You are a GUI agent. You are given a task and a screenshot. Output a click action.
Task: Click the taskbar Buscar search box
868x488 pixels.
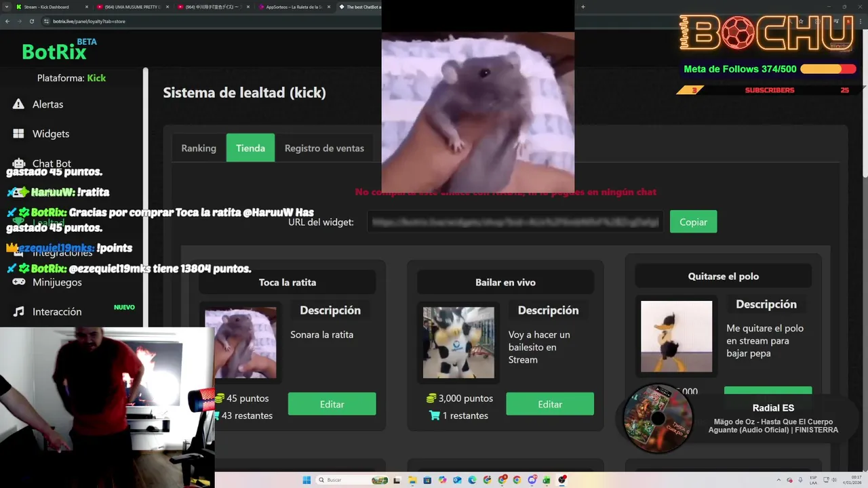pyautogui.click(x=352, y=480)
